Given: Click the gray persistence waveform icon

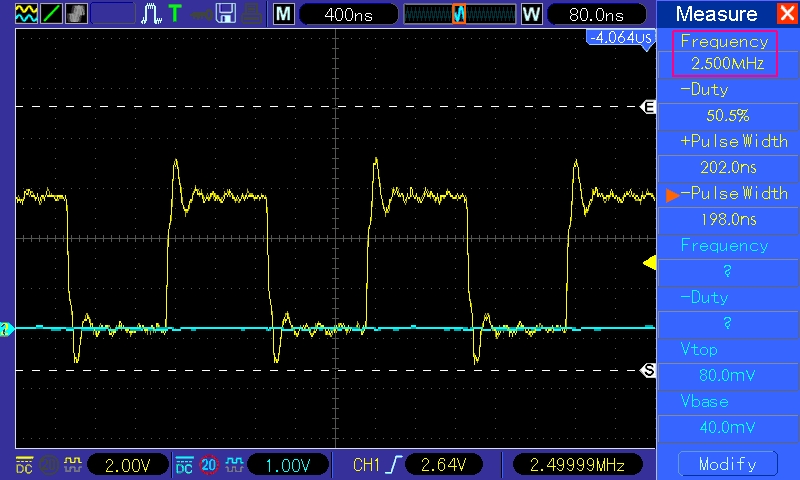Looking at the screenshot, I should [x=77, y=13].
